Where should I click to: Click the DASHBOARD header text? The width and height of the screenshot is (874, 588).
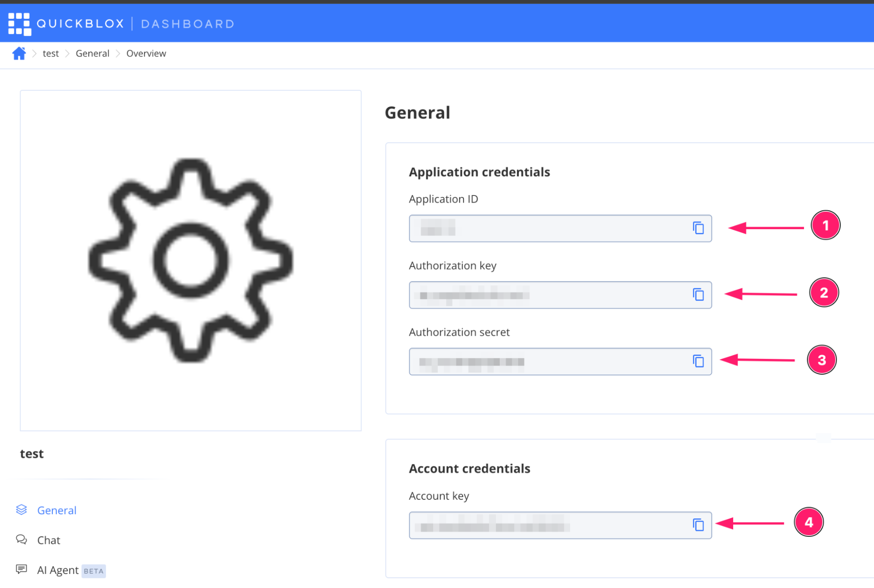click(188, 24)
